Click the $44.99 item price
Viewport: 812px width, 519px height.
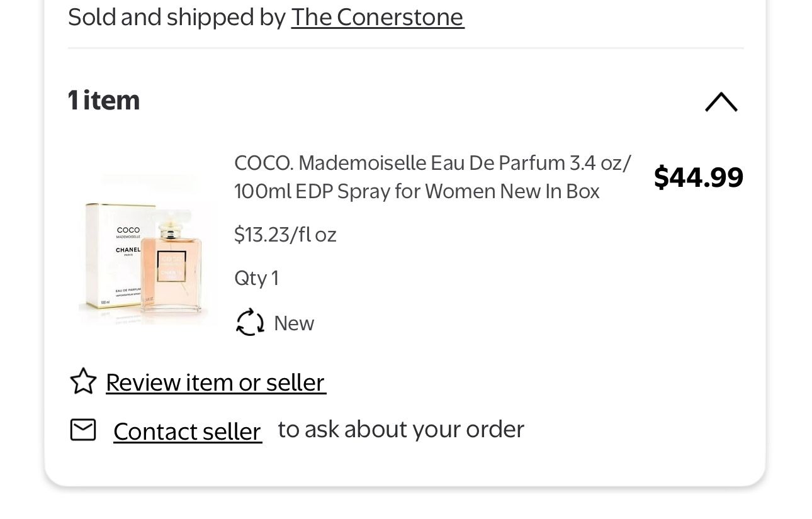pyautogui.click(x=698, y=177)
